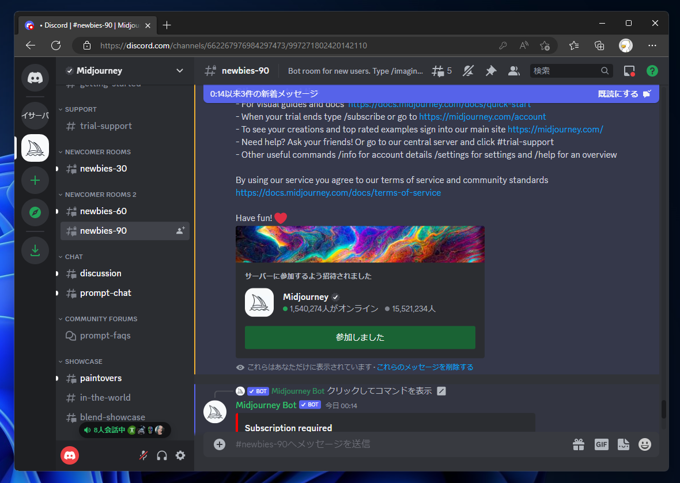Open the discussion channel
Viewport: 680px width, 483px height.
[125, 273]
